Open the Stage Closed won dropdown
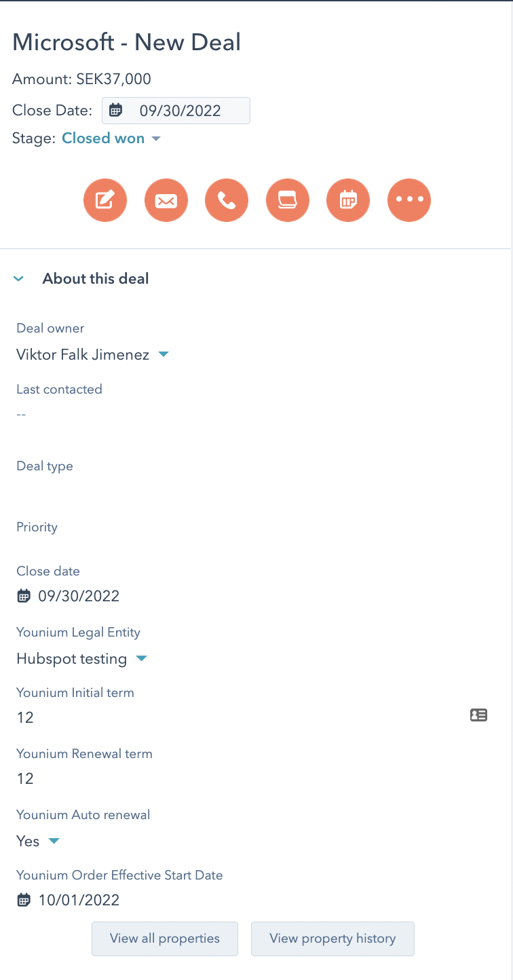Screen dimensions: 513x980 pyautogui.click(x=111, y=138)
